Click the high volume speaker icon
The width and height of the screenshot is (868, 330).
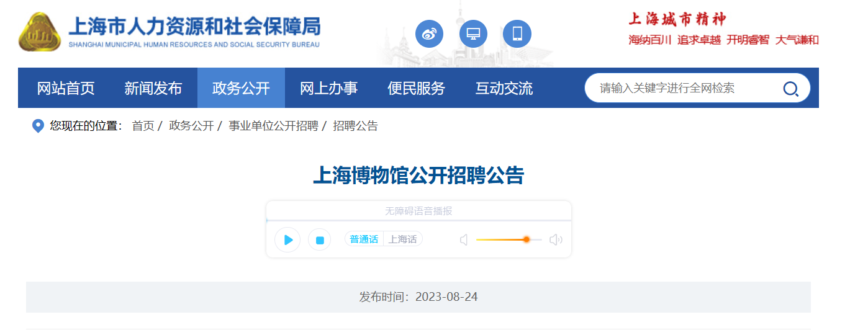coord(556,239)
